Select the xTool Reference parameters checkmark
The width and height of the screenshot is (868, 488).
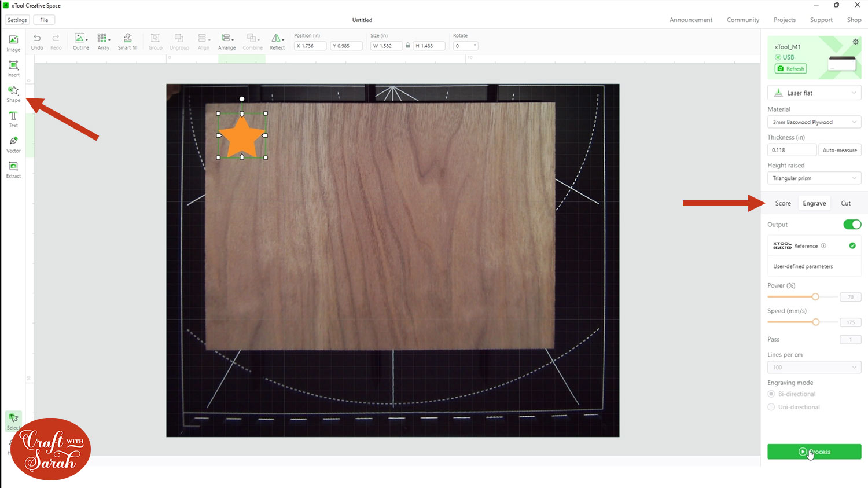[x=852, y=246]
